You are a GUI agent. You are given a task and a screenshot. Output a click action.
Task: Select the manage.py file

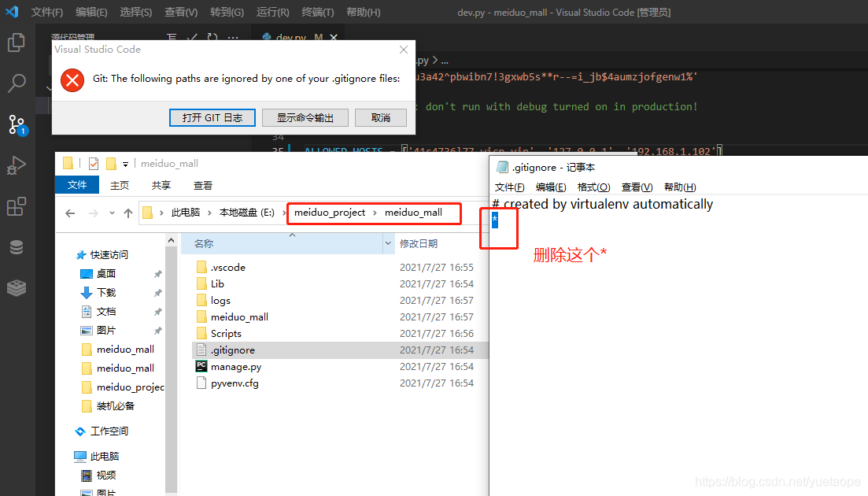235,367
